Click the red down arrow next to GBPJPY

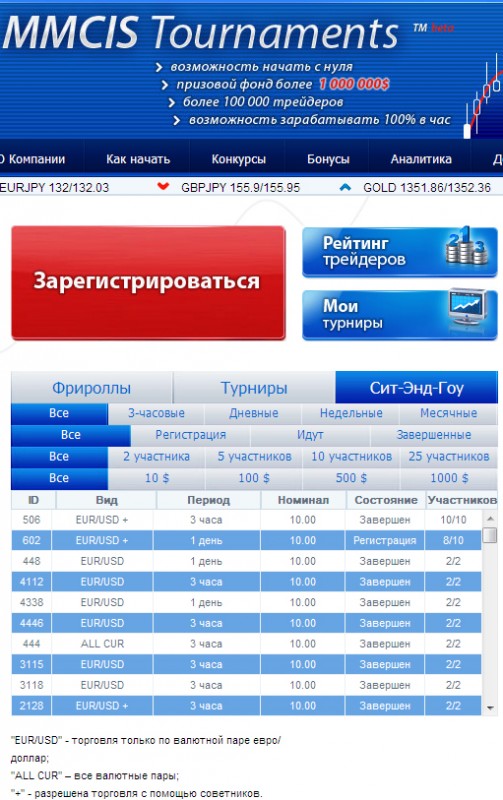(163, 186)
